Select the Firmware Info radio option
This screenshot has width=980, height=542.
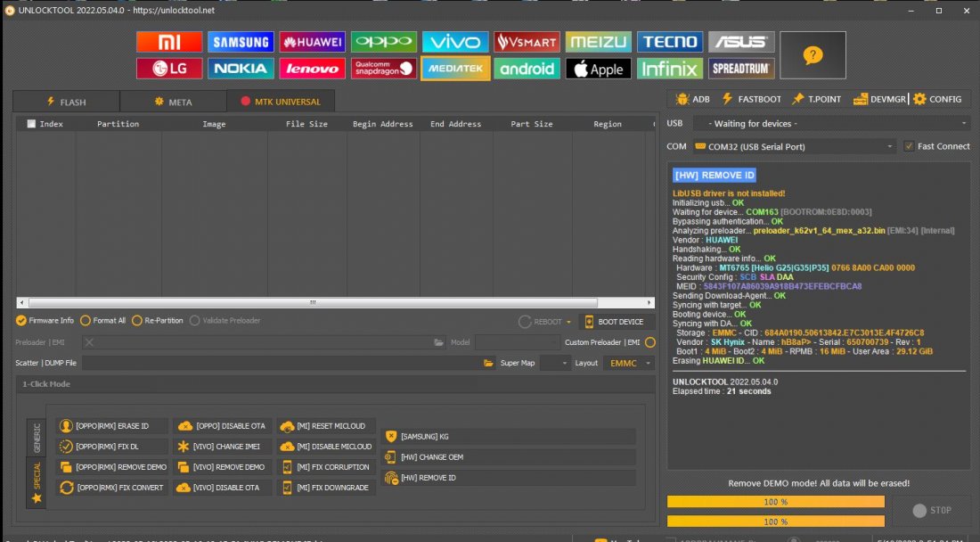[45, 321]
